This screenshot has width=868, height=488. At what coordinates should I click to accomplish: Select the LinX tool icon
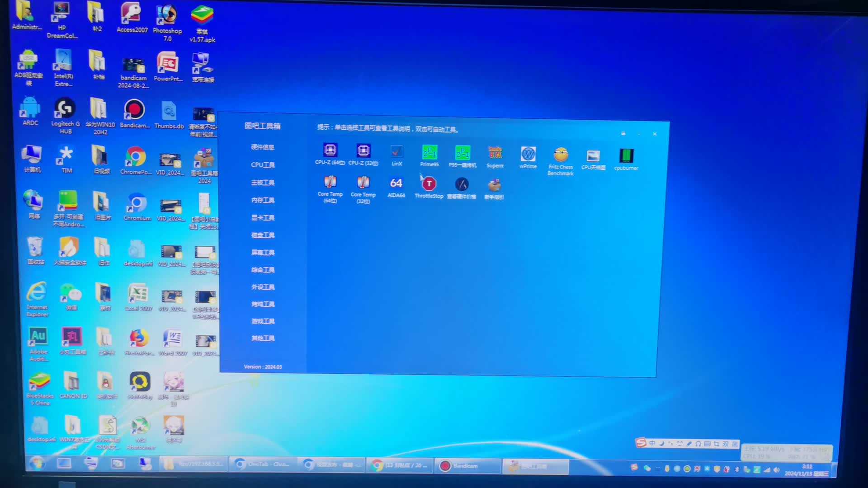396,151
